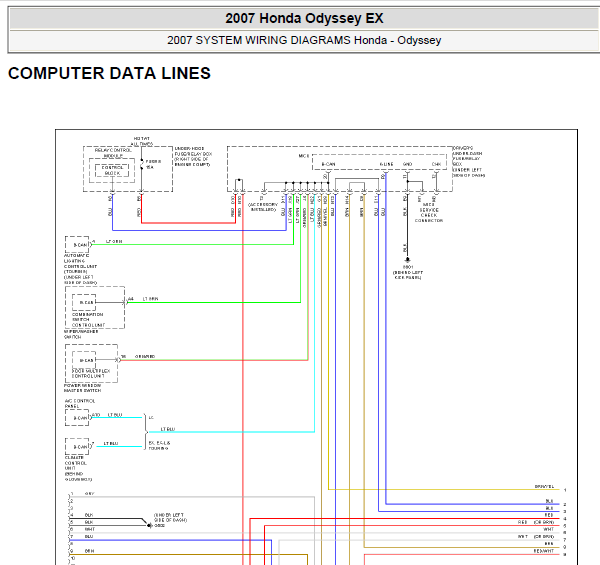Click the 'CONTROL BLOCK' box in diagram
The width and height of the screenshot is (600, 565).
pos(112,170)
